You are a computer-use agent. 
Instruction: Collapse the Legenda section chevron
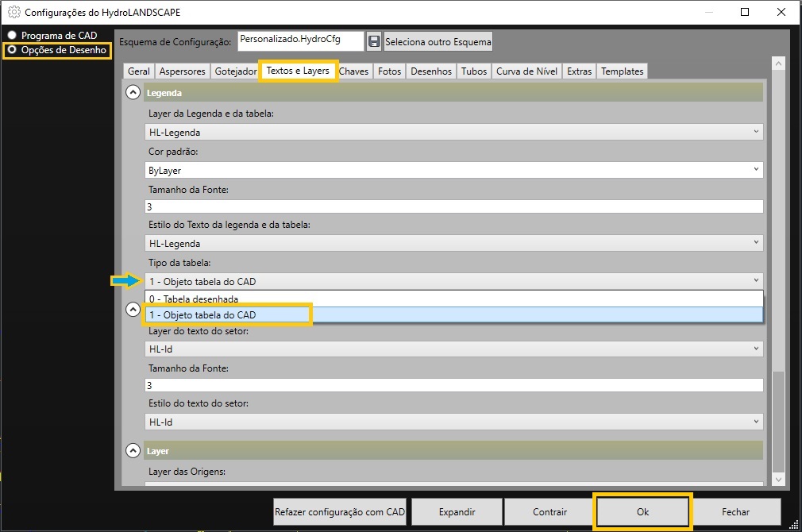click(x=133, y=93)
